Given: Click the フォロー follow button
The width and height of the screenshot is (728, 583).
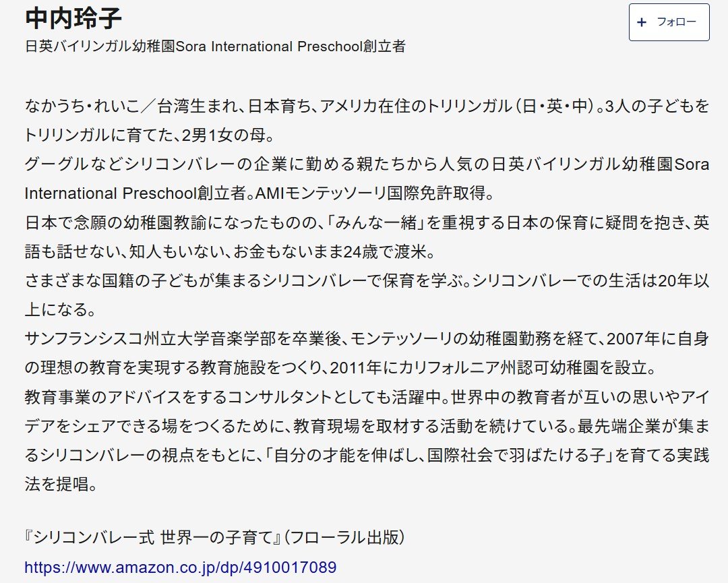Looking at the screenshot, I should point(669,22).
